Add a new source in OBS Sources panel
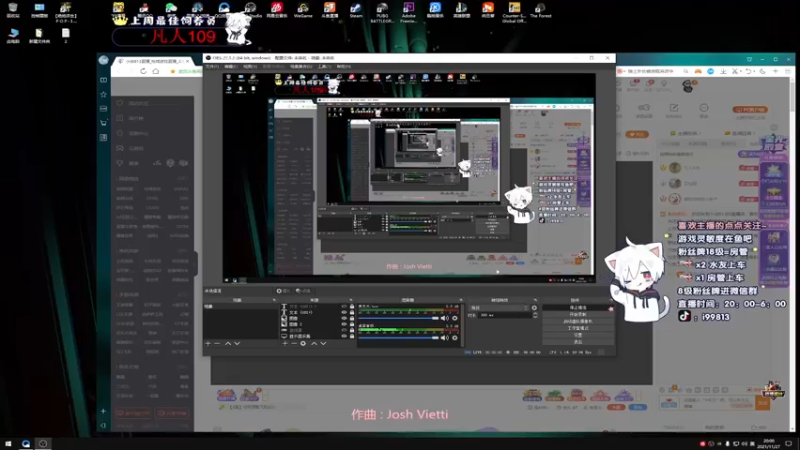This screenshot has height=450, width=800. pyautogui.click(x=285, y=343)
